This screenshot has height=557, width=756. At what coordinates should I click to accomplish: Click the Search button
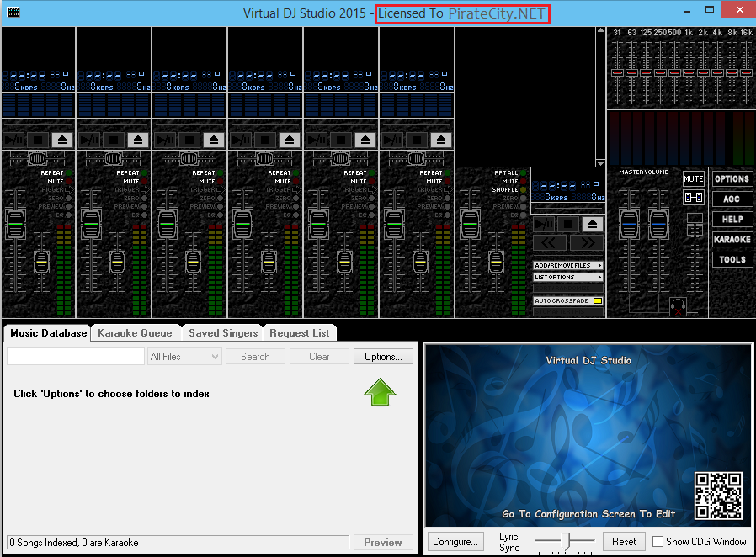(x=255, y=357)
